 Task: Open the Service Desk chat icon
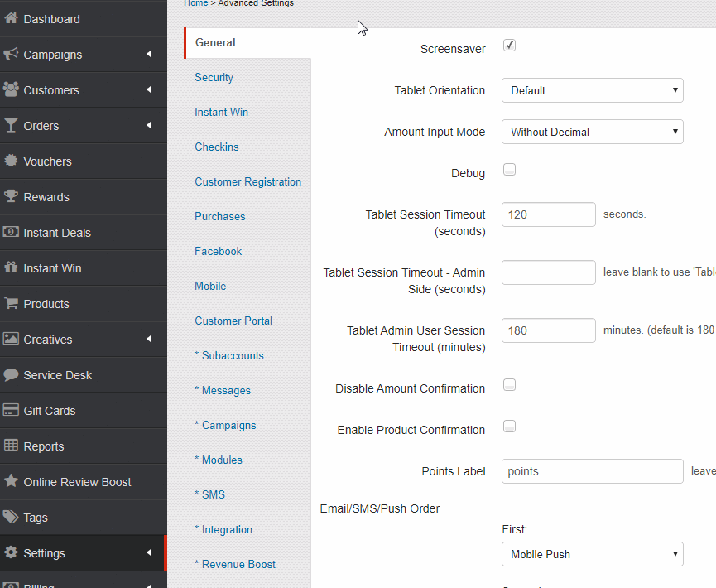pos(10,374)
